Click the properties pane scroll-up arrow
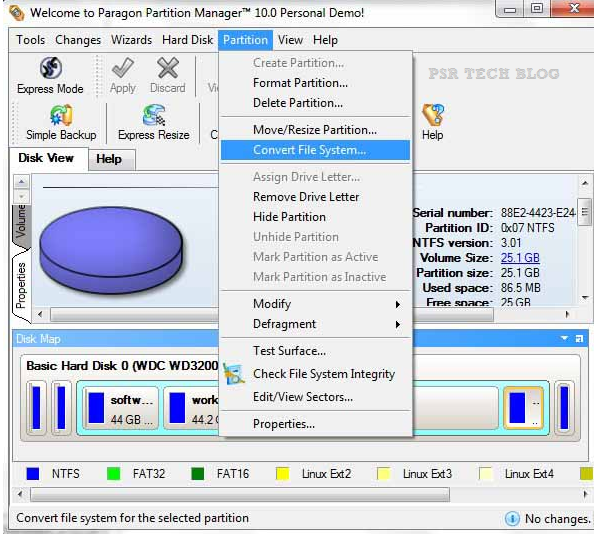The width and height of the screenshot is (594, 534). (585, 183)
